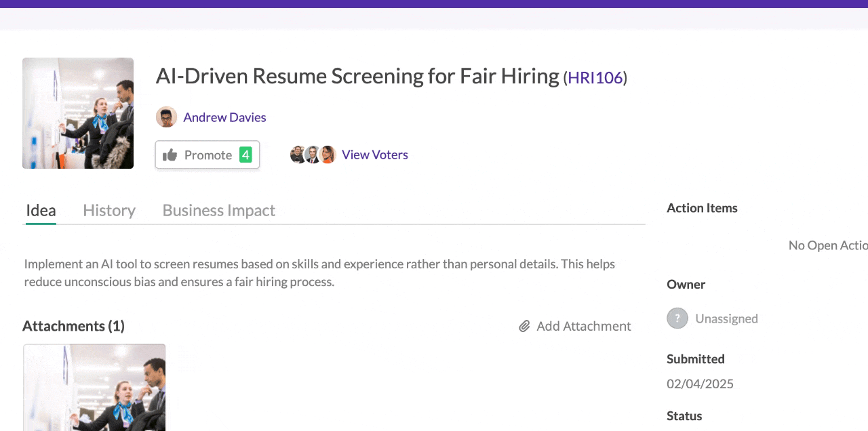Image resolution: width=868 pixels, height=431 pixels.
Task: Click the Unassigned owner label
Action: (726, 319)
